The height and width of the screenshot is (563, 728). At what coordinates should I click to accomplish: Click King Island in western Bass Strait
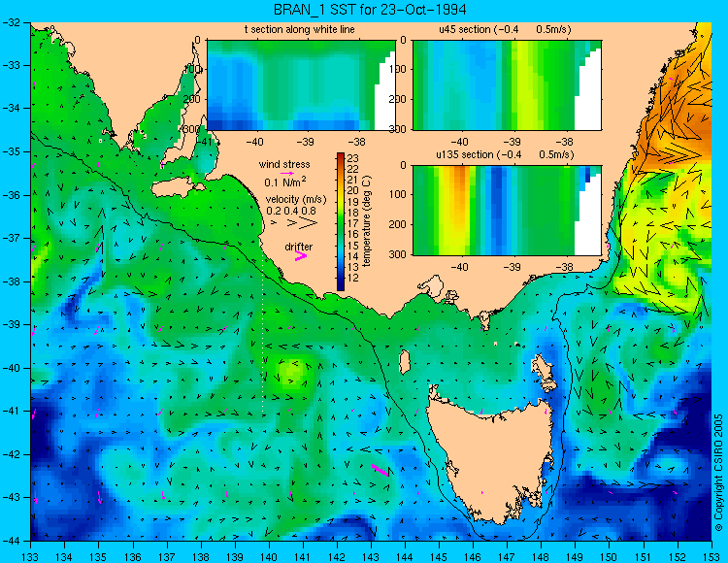(405, 362)
